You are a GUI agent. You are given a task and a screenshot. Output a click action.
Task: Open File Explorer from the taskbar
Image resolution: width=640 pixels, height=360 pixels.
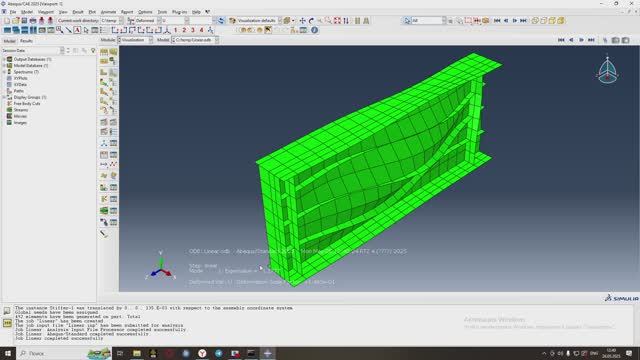(137, 353)
